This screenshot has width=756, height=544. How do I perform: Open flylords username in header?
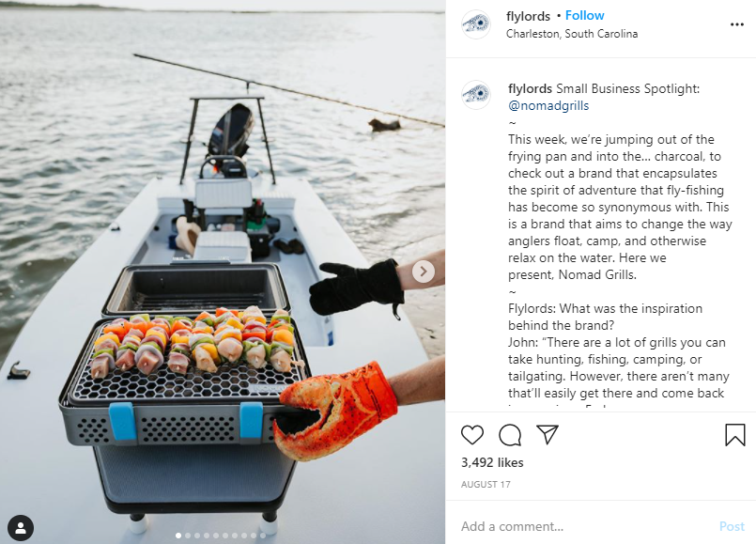pos(528,16)
